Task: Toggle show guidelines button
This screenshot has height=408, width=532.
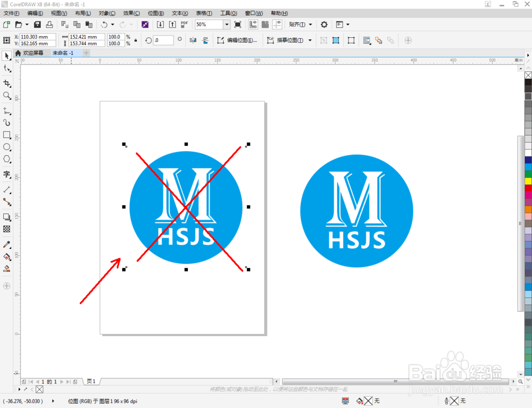Action: point(277,24)
